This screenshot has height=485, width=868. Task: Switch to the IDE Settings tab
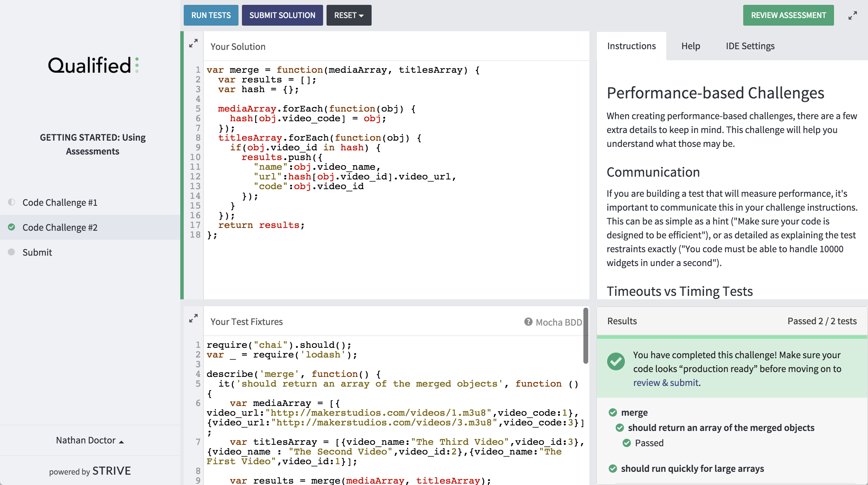click(x=750, y=46)
